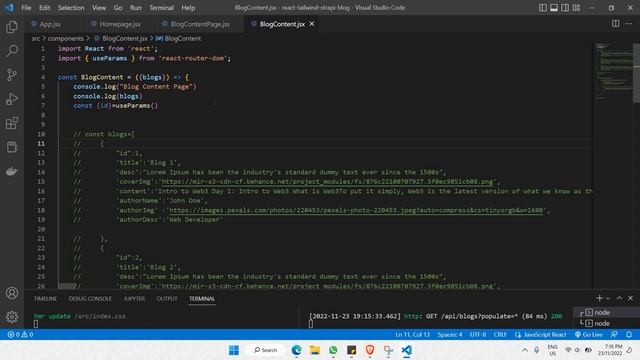The height and width of the screenshot is (360, 640).
Task: Click Ln 11, Col 13 go to line
Action: coord(412,335)
